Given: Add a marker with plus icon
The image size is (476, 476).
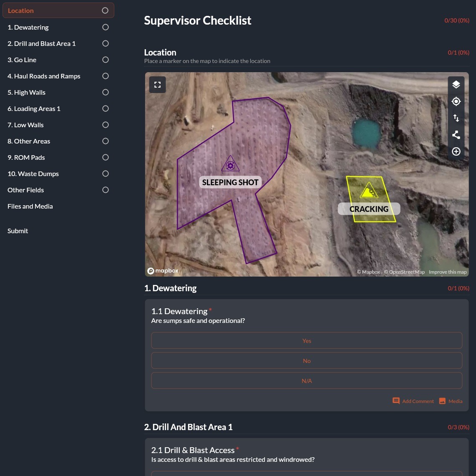Looking at the screenshot, I should tap(456, 151).
